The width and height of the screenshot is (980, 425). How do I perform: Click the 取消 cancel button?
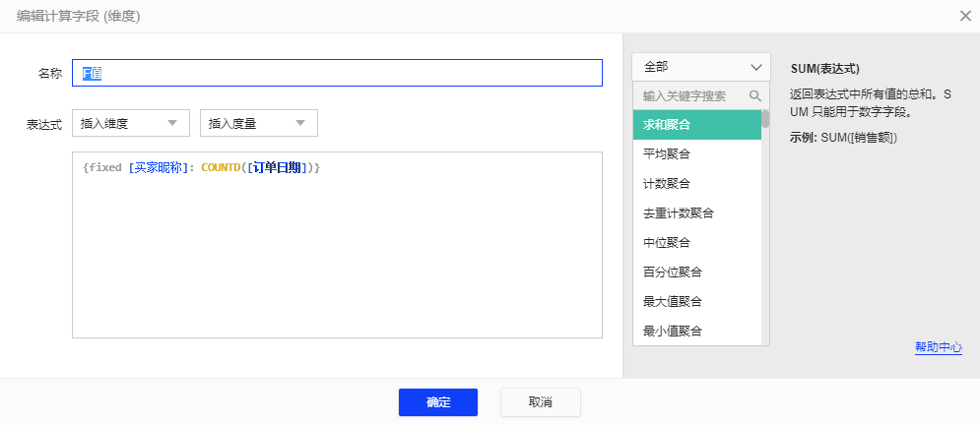tap(540, 402)
